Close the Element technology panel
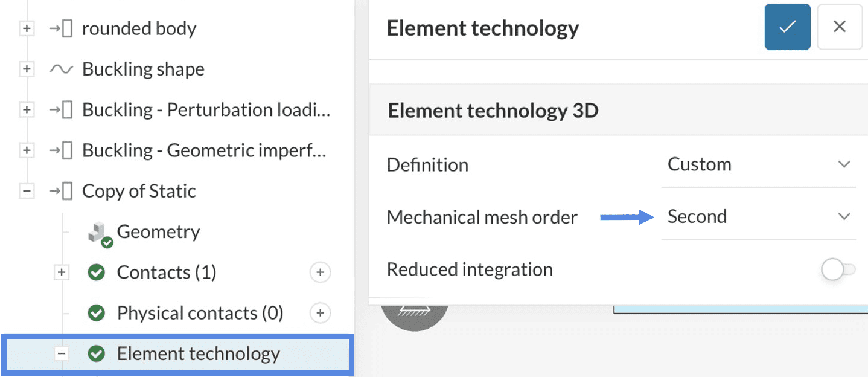868x377 pixels. pyautogui.click(x=839, y=27)
